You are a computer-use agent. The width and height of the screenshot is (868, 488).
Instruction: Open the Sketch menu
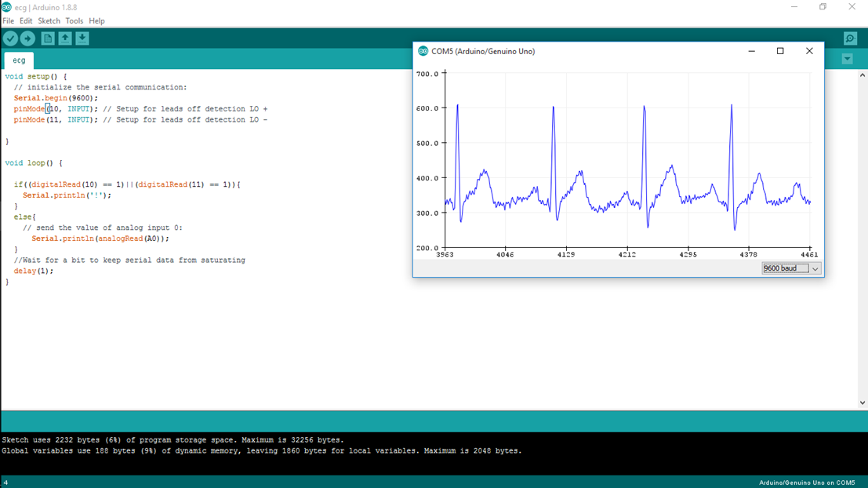click(49, 21)
